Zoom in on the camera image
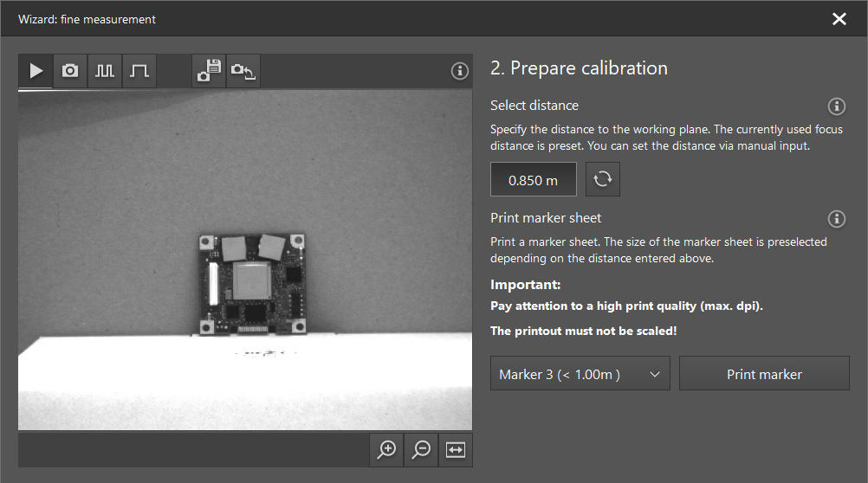The width and height of the screenshot is (868, 483). coord(387,449)
